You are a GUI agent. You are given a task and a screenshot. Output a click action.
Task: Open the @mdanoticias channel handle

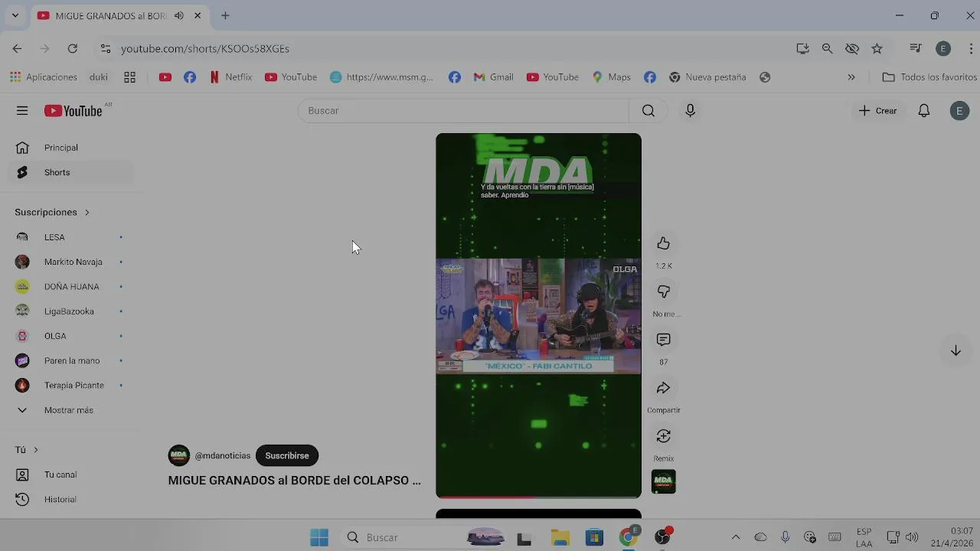point(223,455)
